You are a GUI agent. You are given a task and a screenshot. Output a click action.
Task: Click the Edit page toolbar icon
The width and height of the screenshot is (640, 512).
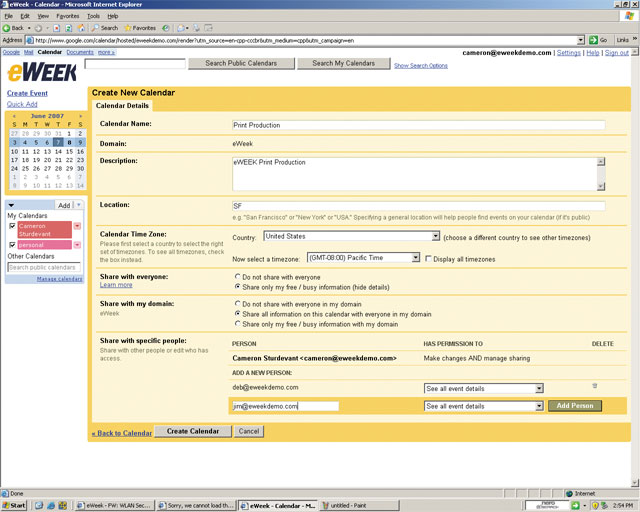click(x=209, y=28)
